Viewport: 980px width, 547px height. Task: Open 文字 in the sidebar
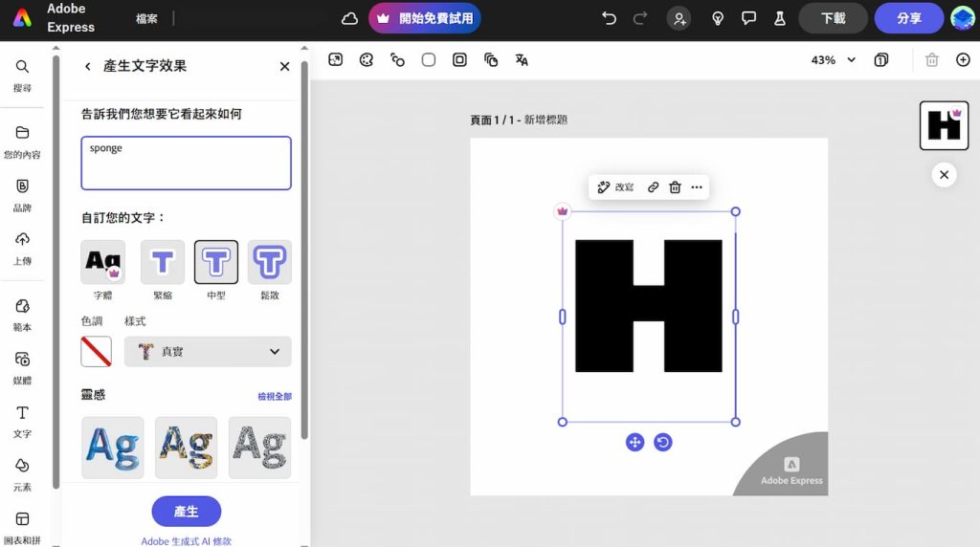coord(22,422)
